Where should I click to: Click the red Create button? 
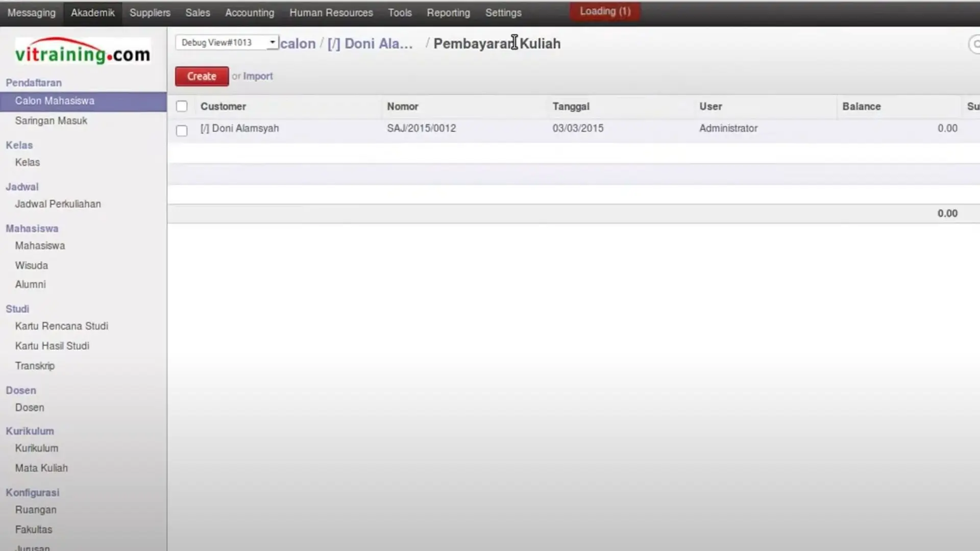pos(202,77)
